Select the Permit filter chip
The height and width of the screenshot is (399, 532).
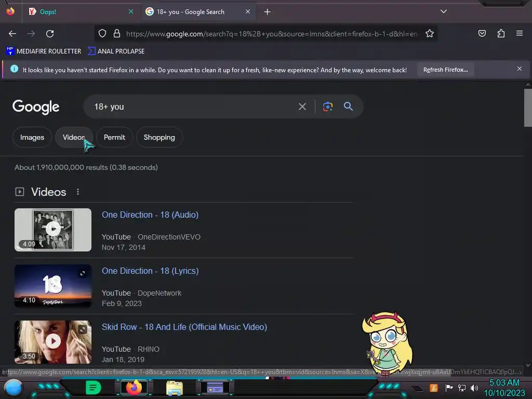[114, 137]
